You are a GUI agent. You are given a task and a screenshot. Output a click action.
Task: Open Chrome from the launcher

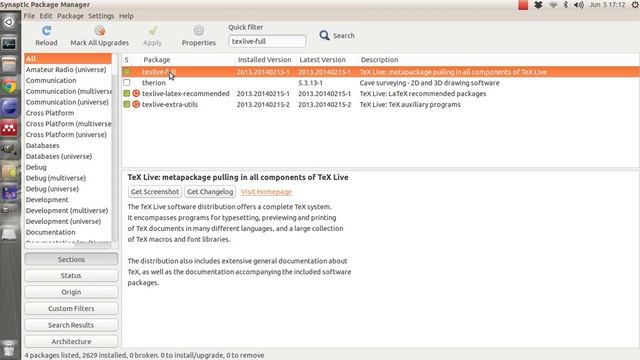(x=9, y=86)
